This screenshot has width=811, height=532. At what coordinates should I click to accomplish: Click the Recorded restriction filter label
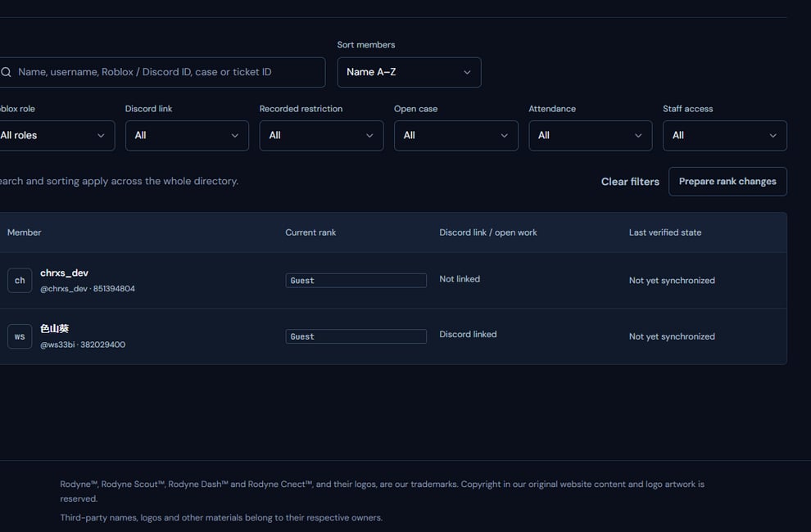point(301,109)
